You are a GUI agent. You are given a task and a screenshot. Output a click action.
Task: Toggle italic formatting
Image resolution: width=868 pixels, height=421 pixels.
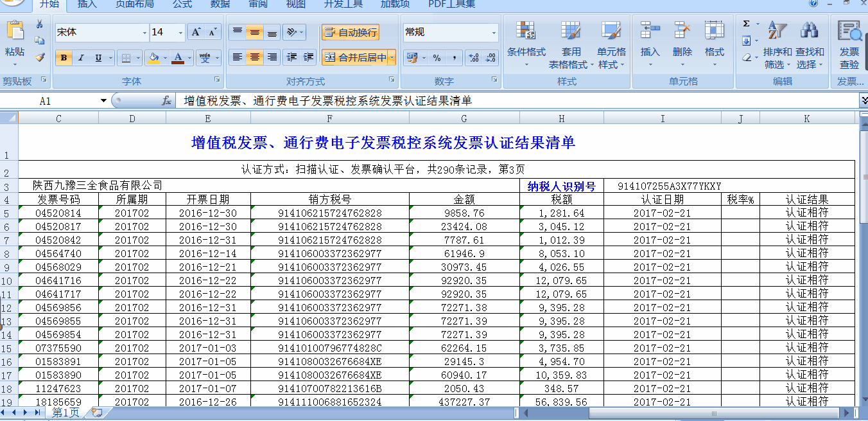click(x=81, y=58)
